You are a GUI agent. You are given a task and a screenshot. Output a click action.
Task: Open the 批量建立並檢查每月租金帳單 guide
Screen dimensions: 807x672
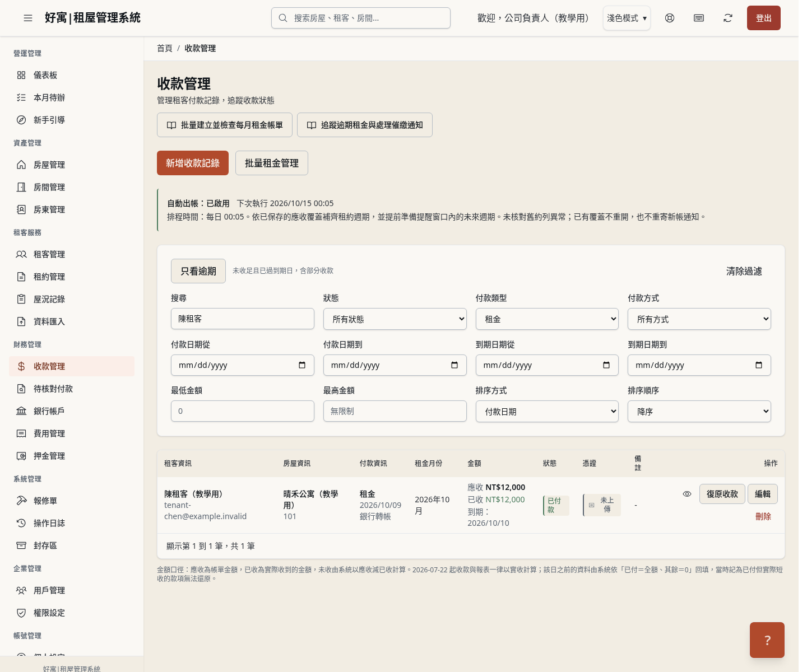tap(225, 125)
